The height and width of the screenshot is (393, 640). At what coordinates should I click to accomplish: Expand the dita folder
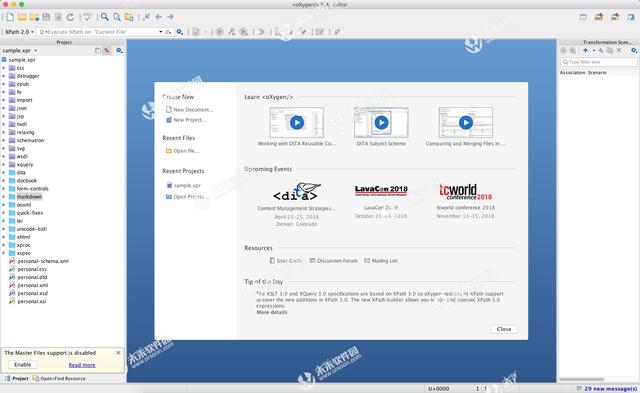(4, 173)
